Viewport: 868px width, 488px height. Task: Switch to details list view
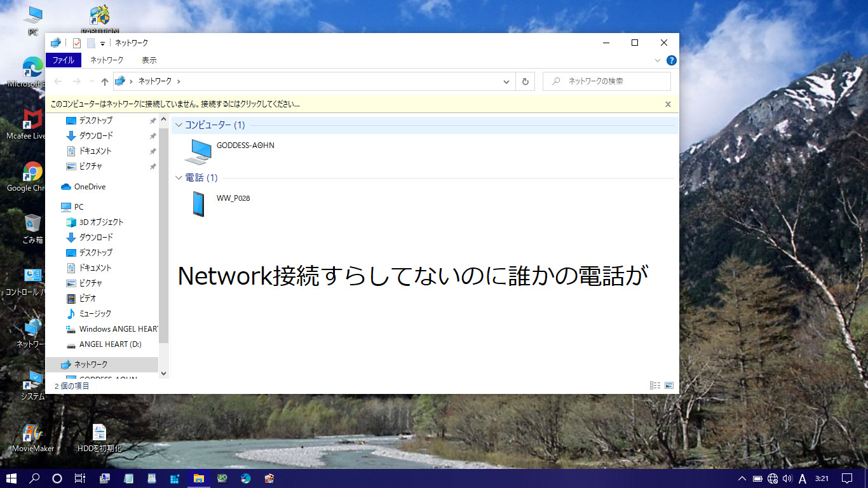[655, 386]
